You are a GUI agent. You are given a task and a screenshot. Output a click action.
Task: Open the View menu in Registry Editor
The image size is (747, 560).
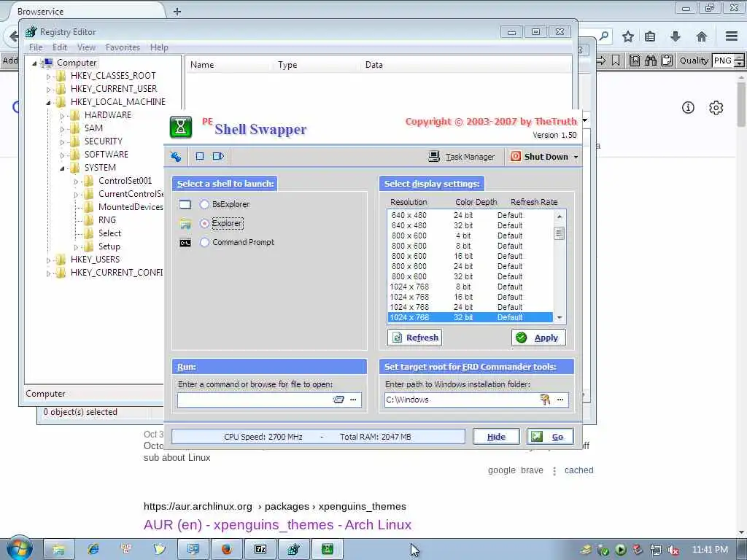point(86,47)
